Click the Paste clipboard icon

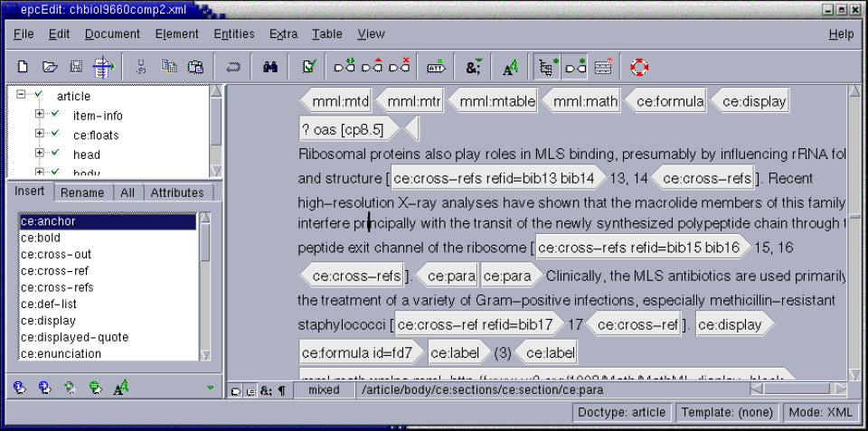point(195,67)
